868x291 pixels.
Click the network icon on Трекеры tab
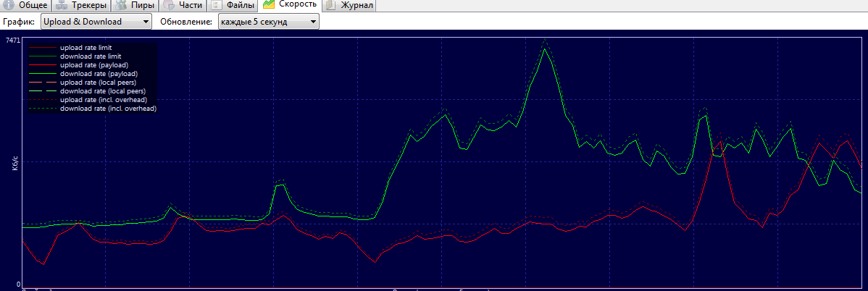pos(62,5)
